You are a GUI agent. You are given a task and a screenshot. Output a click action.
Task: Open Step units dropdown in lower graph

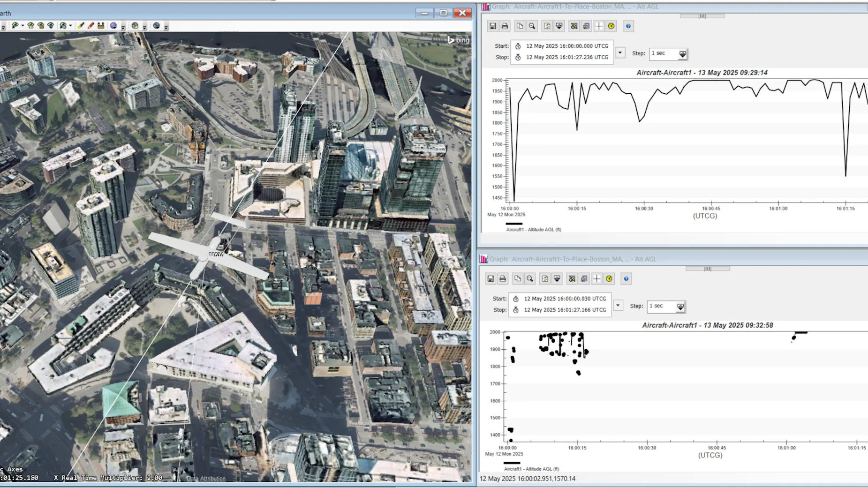(680, 307)
